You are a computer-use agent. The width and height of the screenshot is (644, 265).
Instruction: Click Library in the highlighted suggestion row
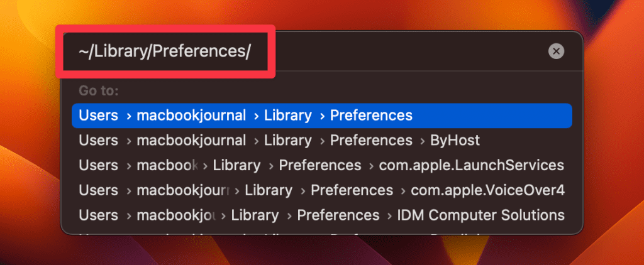287,116
